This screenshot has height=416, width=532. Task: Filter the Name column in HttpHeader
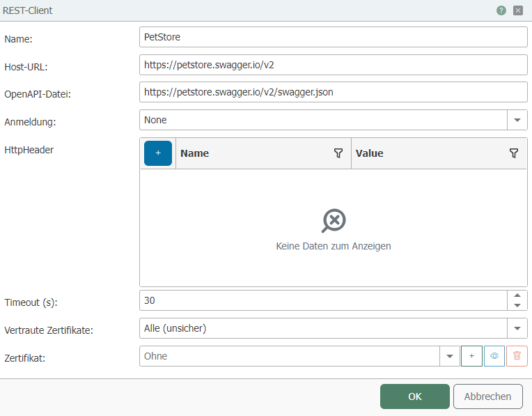pos(338,153)
